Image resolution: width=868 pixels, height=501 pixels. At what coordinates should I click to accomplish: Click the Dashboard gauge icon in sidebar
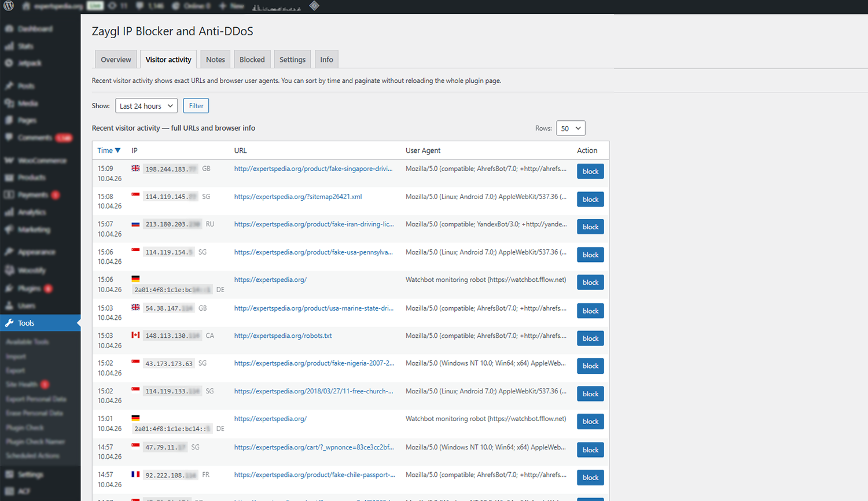9,28
